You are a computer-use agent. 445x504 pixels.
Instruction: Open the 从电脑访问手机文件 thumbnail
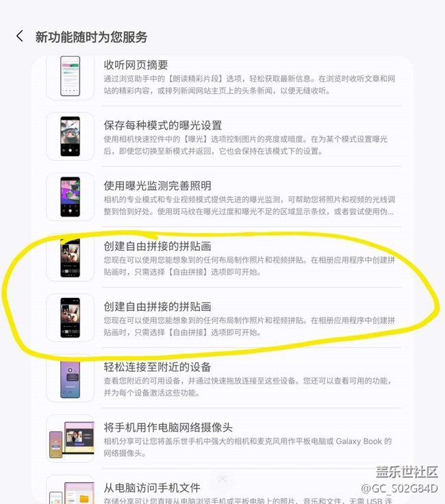pos(70,489)
